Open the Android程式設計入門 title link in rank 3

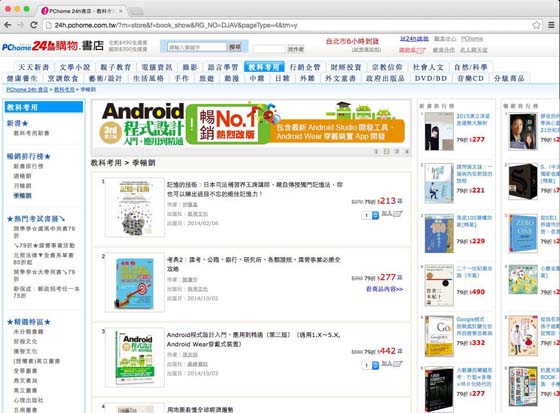tap(254, 339)
